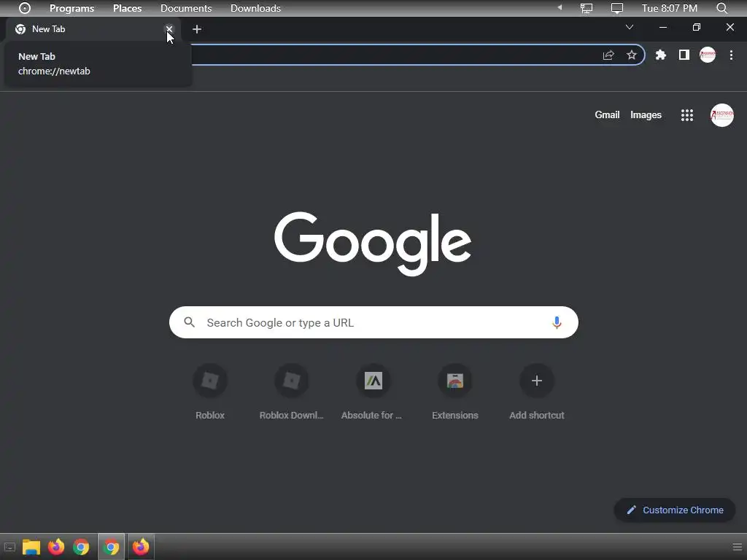This screenshot has height=560, width=747.
Task: Open the Extensions shortcut tile
Action: (455, 392)
